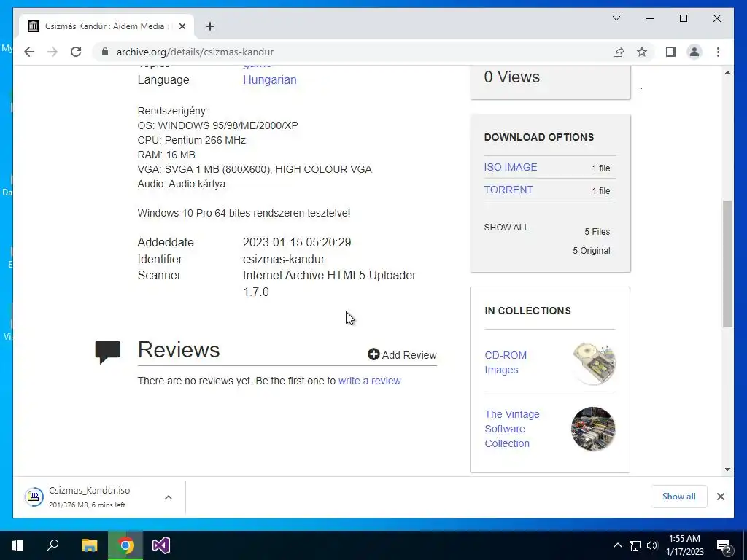747x560 pixels.
Task: Open the notification center icon
Action: pyautogui.click(x=724, y=546)
